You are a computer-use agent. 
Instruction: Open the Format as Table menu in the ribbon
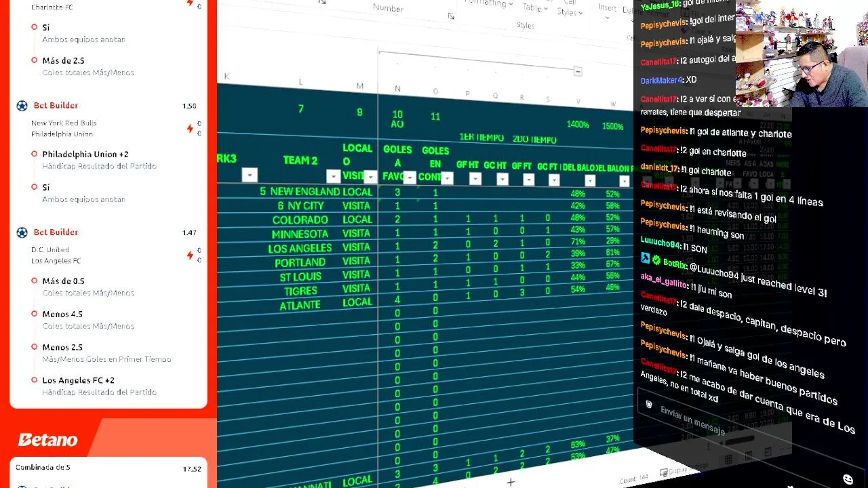point(536,7)
